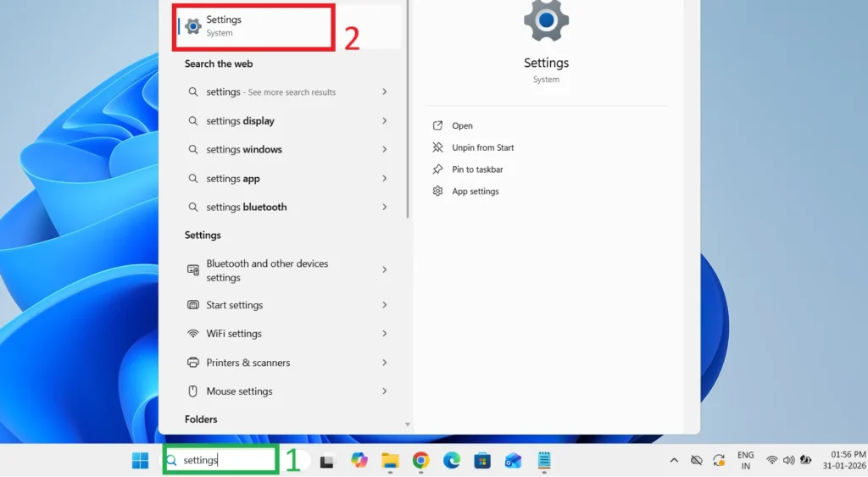Viewport: 868px width, 477px height.
Task: Open 'App settings' in the preview pane
Action: (x=475, y=191)
